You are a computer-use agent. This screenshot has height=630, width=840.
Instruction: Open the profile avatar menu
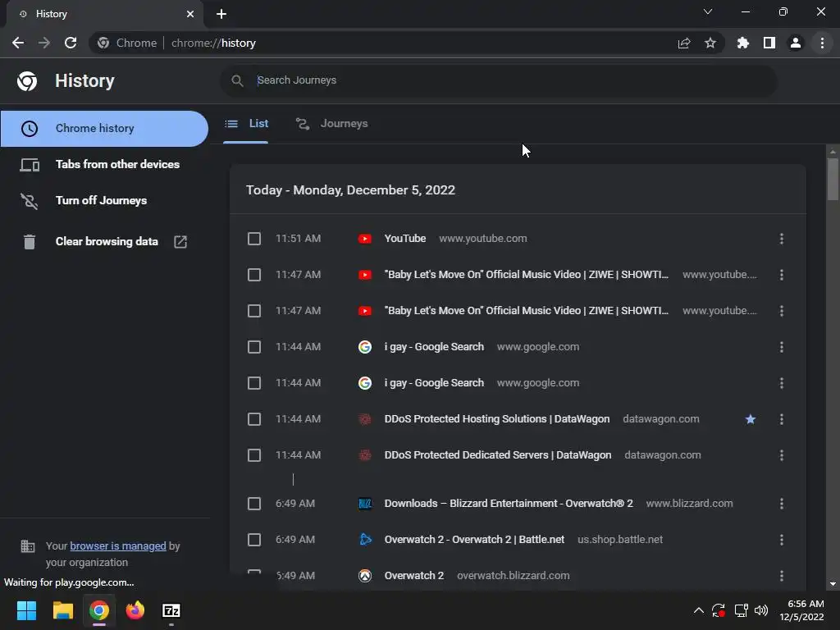tap(796, 43)
